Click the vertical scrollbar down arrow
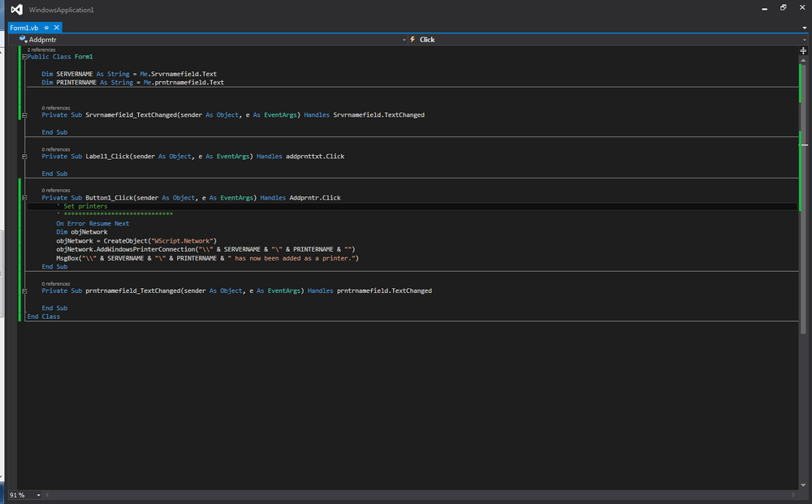This screenshot has width=812, height=504. 803,485
